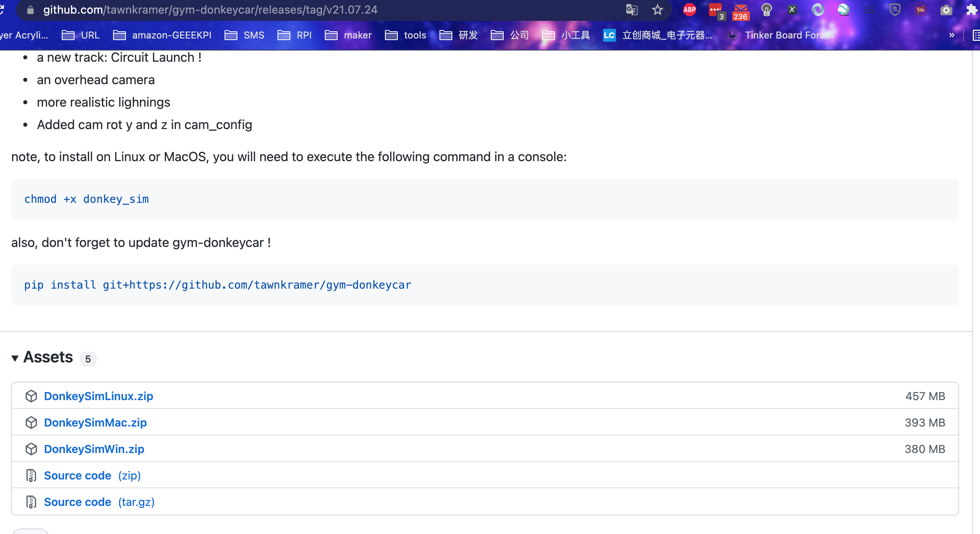Click the red YouTube extension icon

pos(921,10)
